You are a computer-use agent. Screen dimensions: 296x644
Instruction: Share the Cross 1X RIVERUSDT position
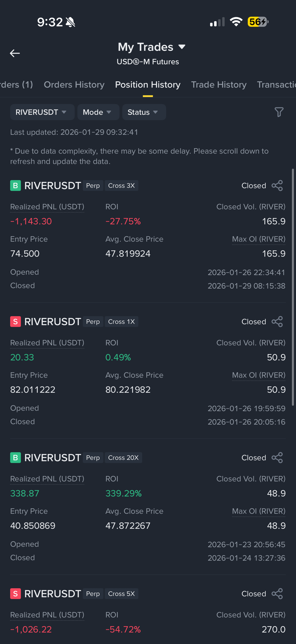(x=277, y=322)
